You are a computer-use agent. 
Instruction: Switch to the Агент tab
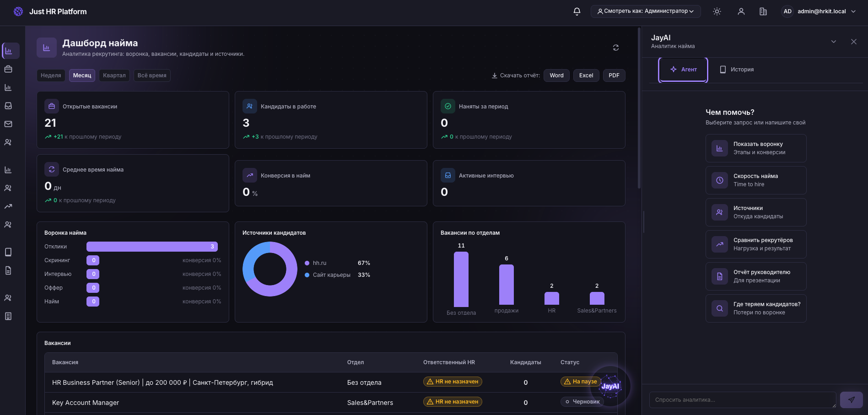pos(683,70)
